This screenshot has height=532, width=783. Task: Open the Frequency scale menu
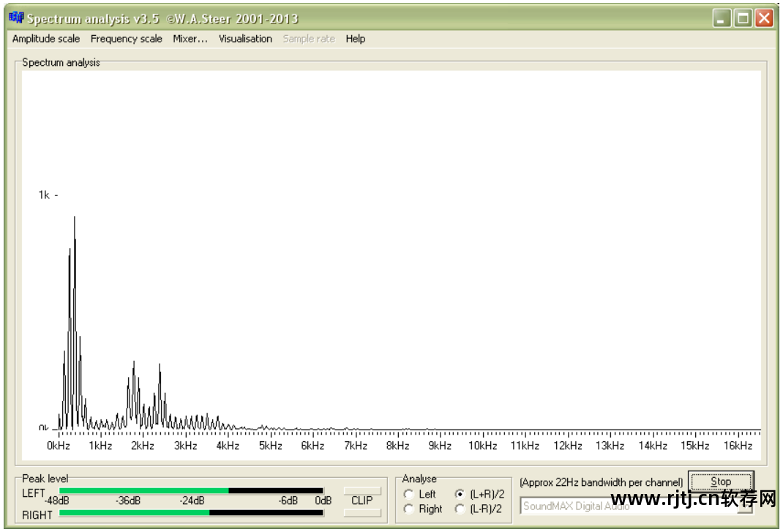[x=127, y=39]
